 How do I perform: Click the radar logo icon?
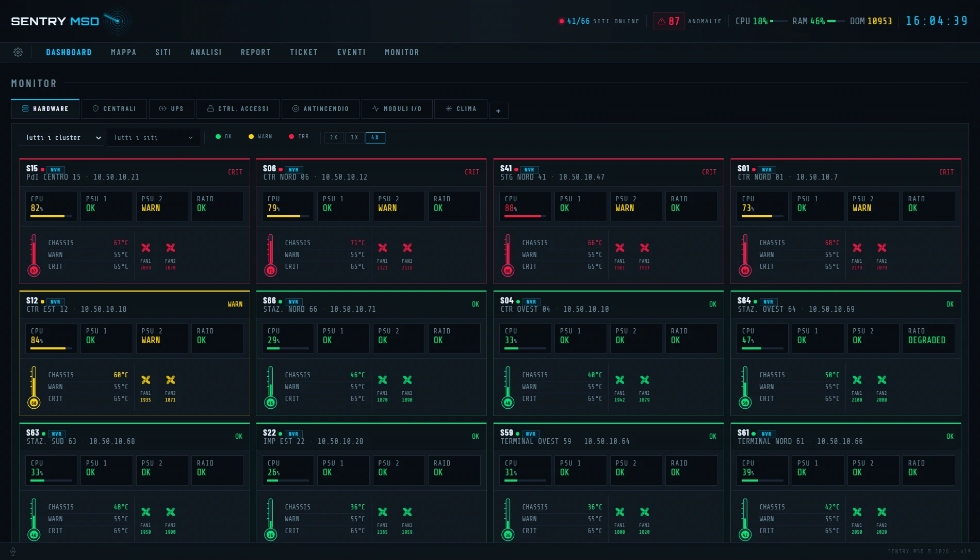(117, 21)
